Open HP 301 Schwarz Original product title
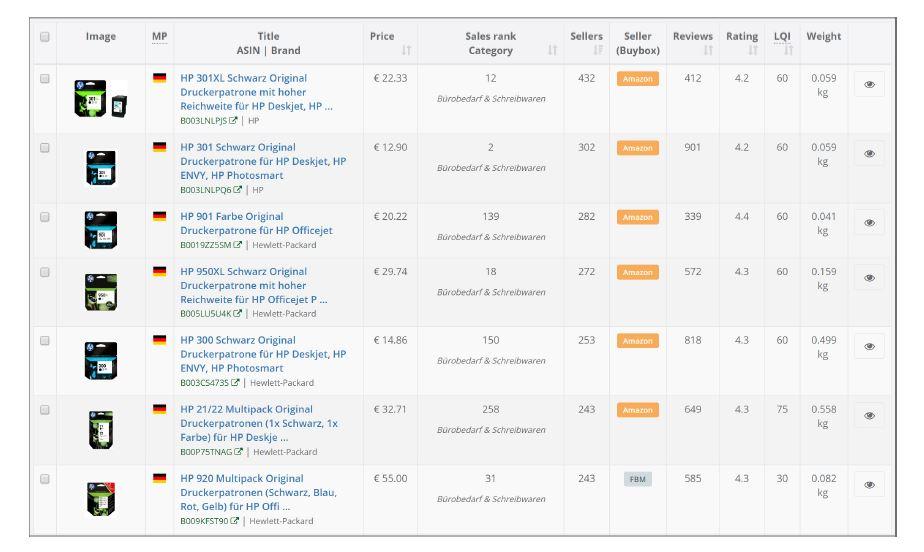This screenshot has width=924, height=552. point(263,161)
